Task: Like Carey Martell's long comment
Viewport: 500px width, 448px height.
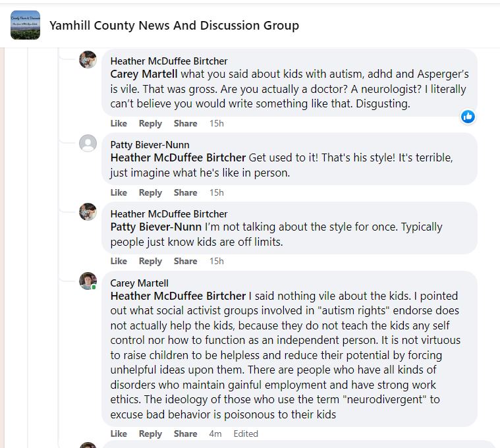Action: [x=119, y=434]
